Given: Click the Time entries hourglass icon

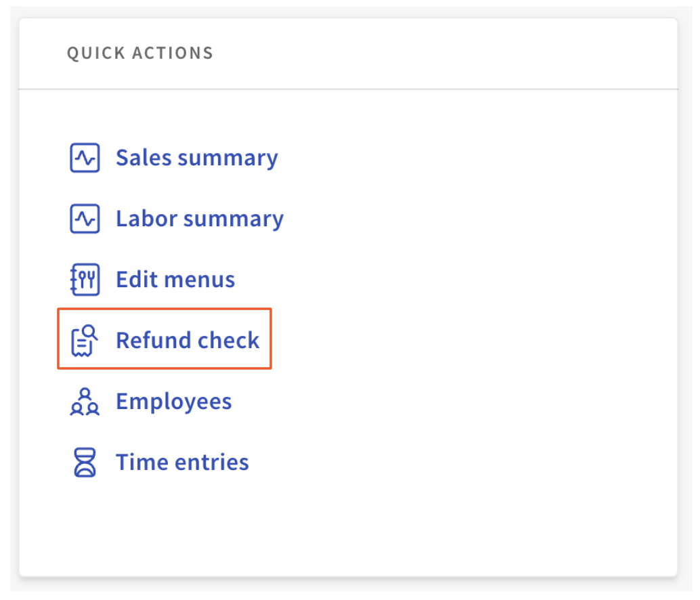Looking at the screenshot, I should 85,463.
